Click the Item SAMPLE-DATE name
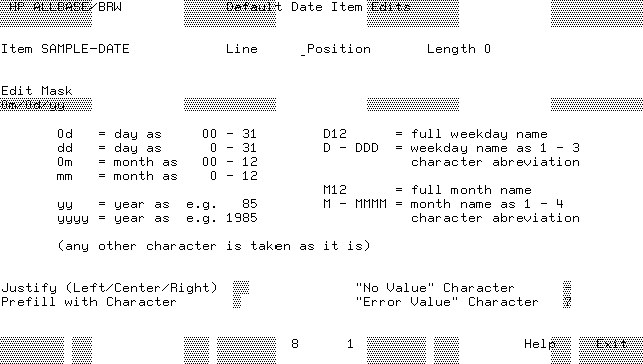This screenshot has width=643, height=364. (x=65, y=49)
